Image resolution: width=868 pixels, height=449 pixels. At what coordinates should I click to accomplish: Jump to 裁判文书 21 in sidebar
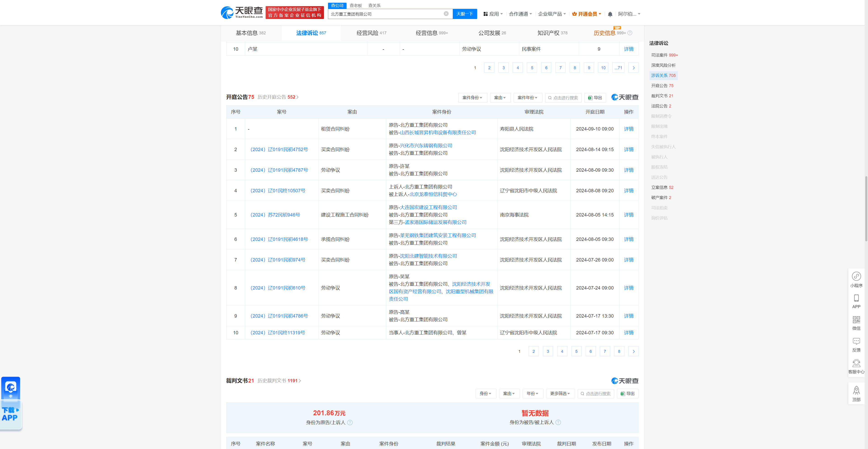point(662,96)
